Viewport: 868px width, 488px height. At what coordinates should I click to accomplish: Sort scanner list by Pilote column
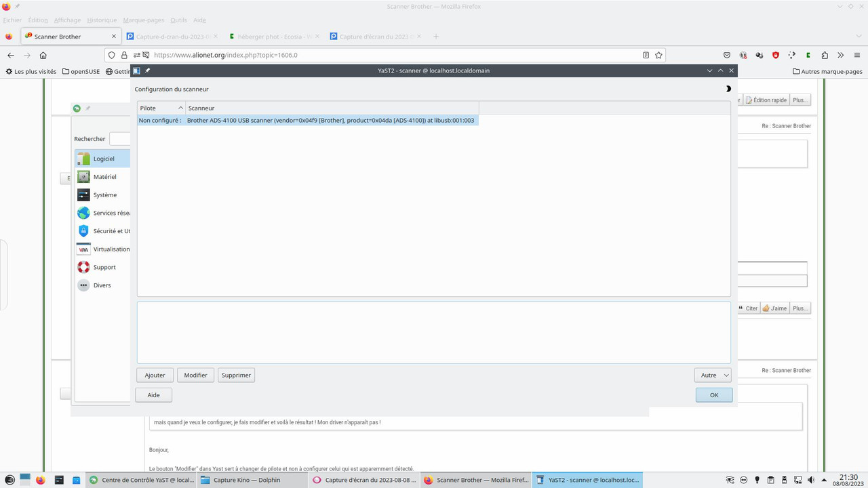161,108
